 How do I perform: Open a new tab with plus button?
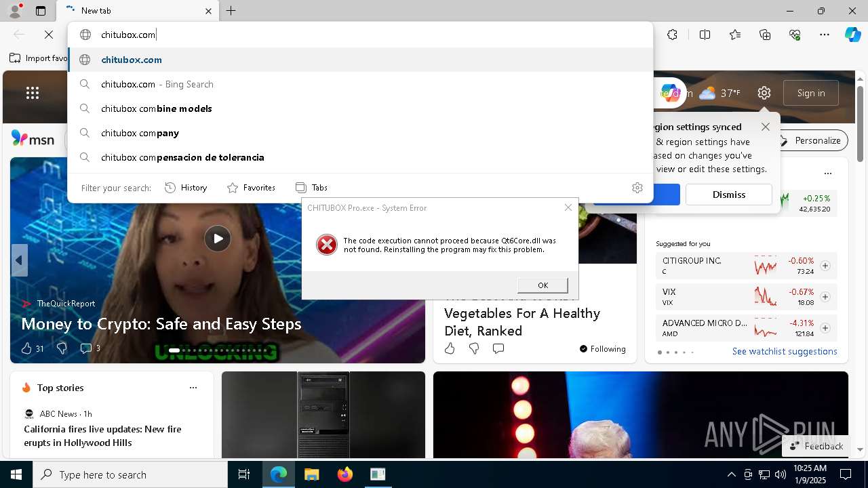tap(231, 11)
